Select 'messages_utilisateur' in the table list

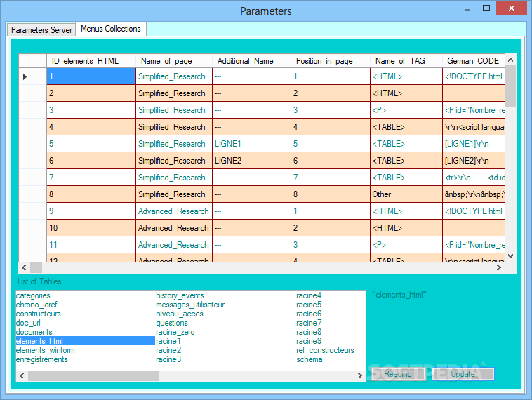(190, 305)
